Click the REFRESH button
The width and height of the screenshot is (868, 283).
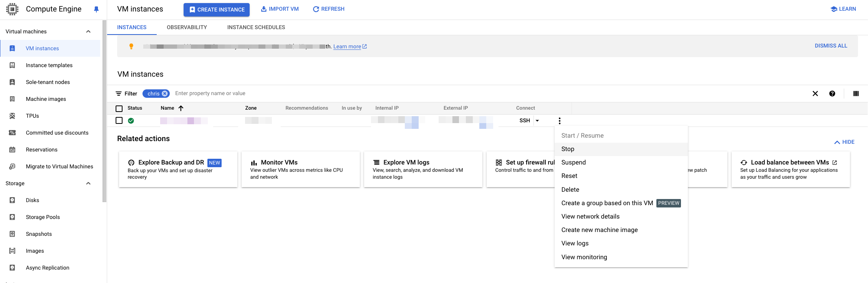(328, 9)
